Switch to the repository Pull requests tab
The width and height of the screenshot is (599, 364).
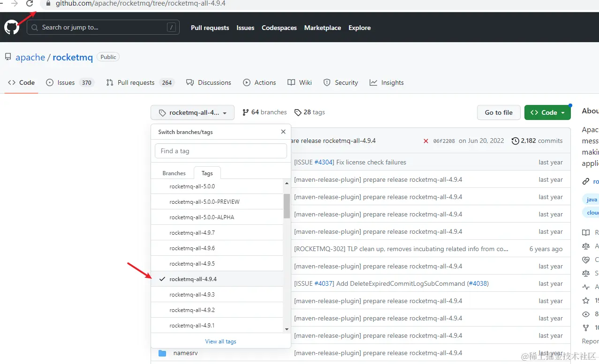point(140,82)
